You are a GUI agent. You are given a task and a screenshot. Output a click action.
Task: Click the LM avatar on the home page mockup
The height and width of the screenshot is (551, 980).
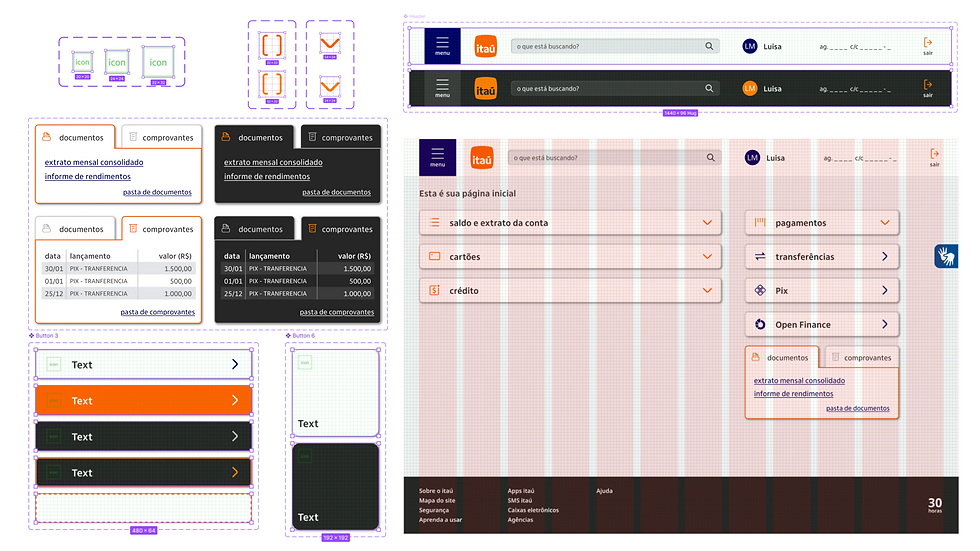pyautogui.click(x=752, y=157)
